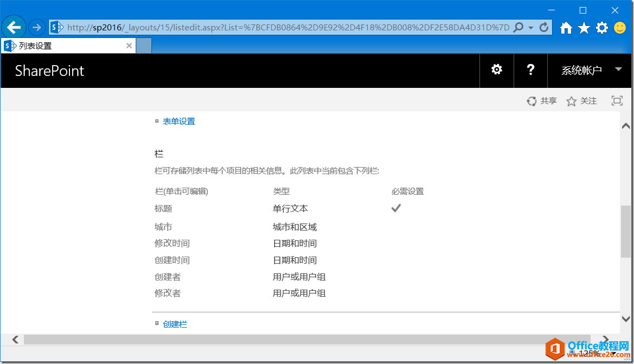Toggle 关注 to follow this list

pos(581,100)
